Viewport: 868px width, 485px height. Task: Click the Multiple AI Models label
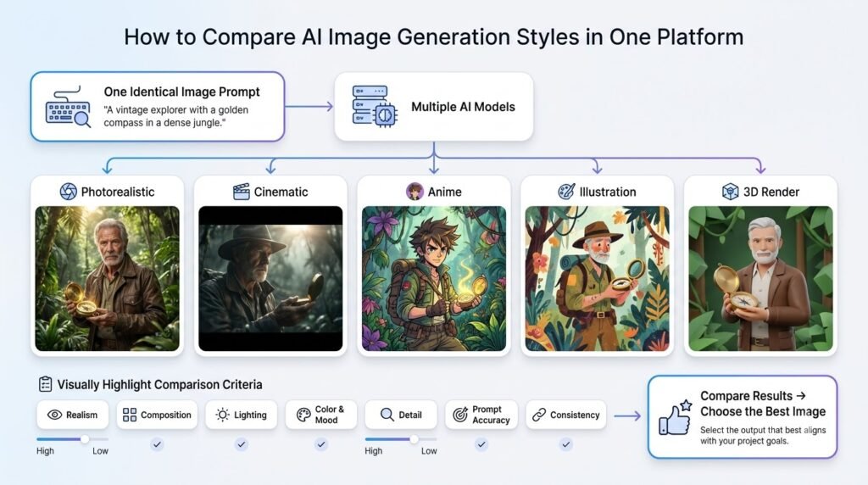pos(463,107)
